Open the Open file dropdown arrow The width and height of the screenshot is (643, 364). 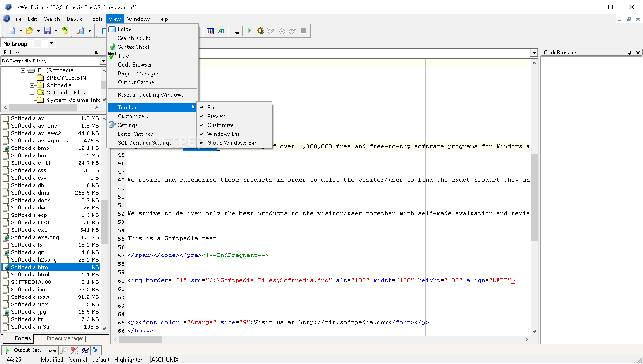click(x=38, y=31)
